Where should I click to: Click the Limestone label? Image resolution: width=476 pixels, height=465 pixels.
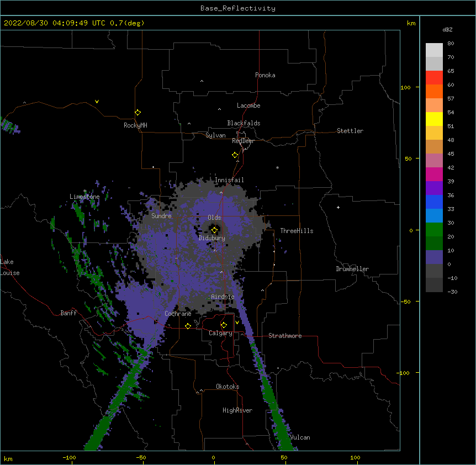[x=84, y=197]
